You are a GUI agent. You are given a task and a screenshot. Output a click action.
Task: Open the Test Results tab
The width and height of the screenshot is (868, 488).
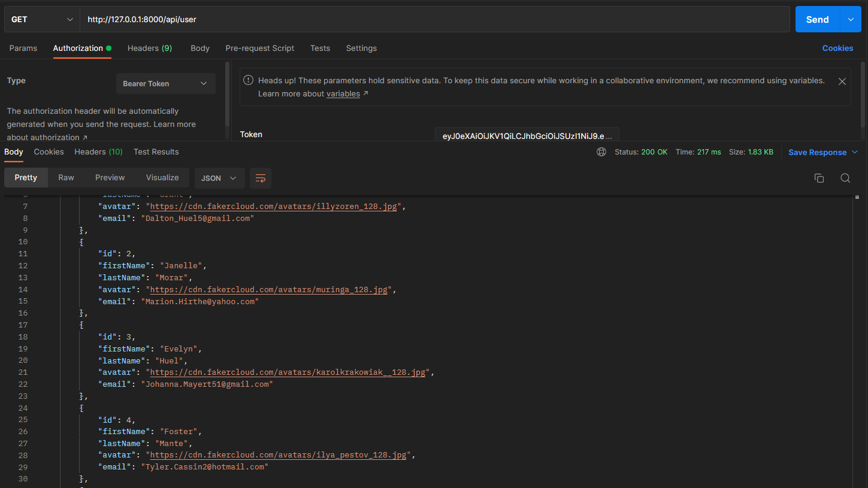pyautogui.click(x=156, y=151)
